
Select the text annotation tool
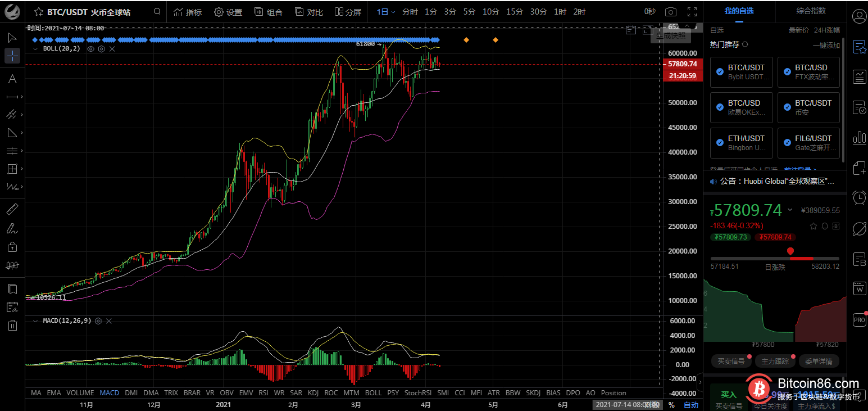tap(12, 79)
